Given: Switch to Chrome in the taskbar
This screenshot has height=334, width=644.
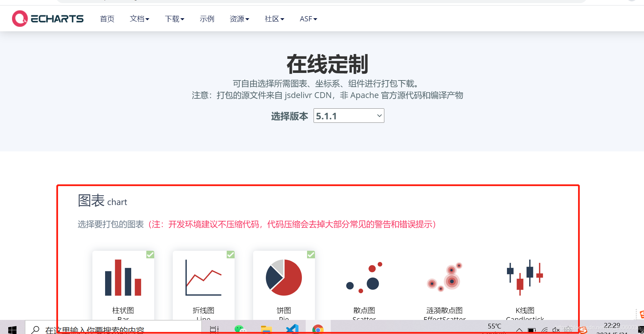Looking at the screenshot, I should click(x=318, y=329).
